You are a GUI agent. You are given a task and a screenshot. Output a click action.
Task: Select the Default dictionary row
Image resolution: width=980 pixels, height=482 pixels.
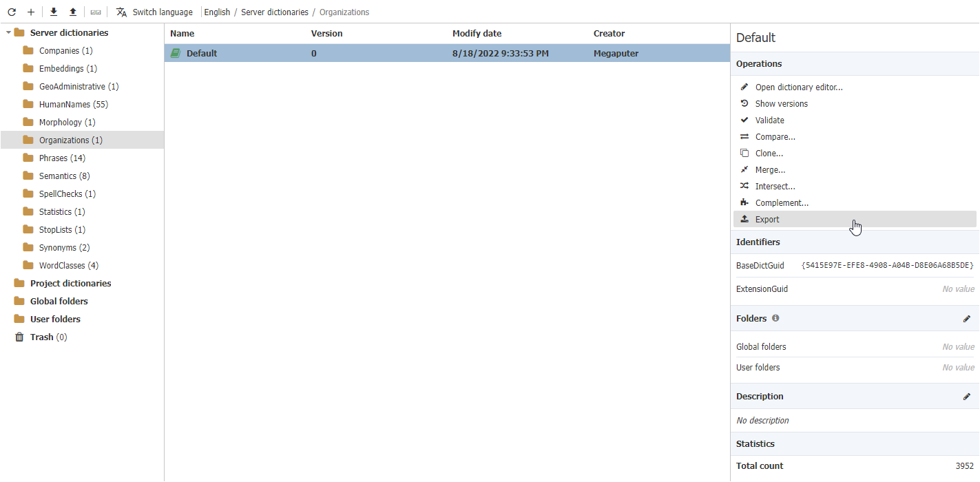tap(202, 53)
